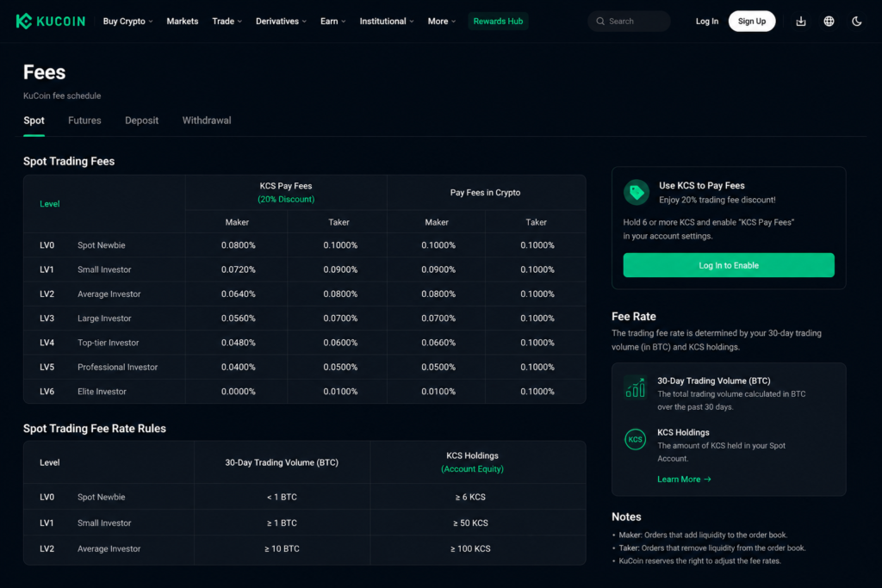Switch to the Futures tab

pyautogui.click(x=84, y=121)
